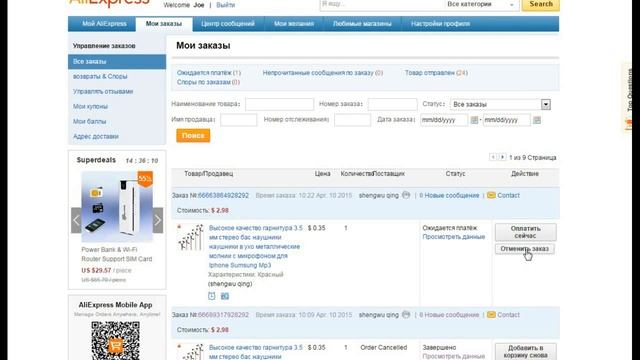Screen dimensions: 640x360
Task: Click Оплатить сейчас button
Action: (526, 232)
